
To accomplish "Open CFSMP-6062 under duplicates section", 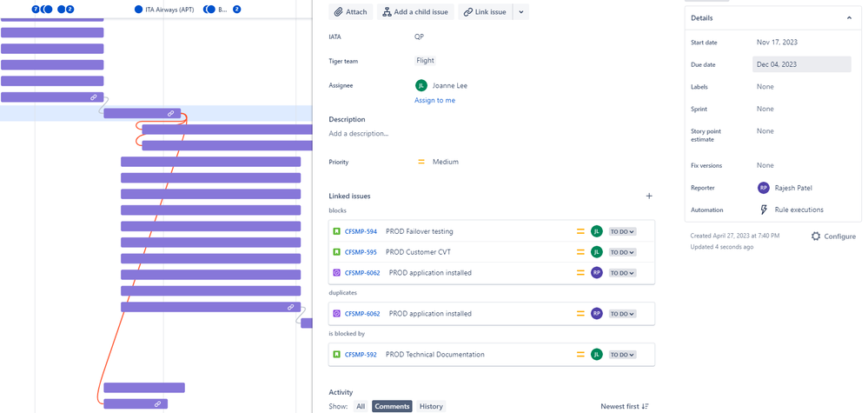I will (362, 313).
